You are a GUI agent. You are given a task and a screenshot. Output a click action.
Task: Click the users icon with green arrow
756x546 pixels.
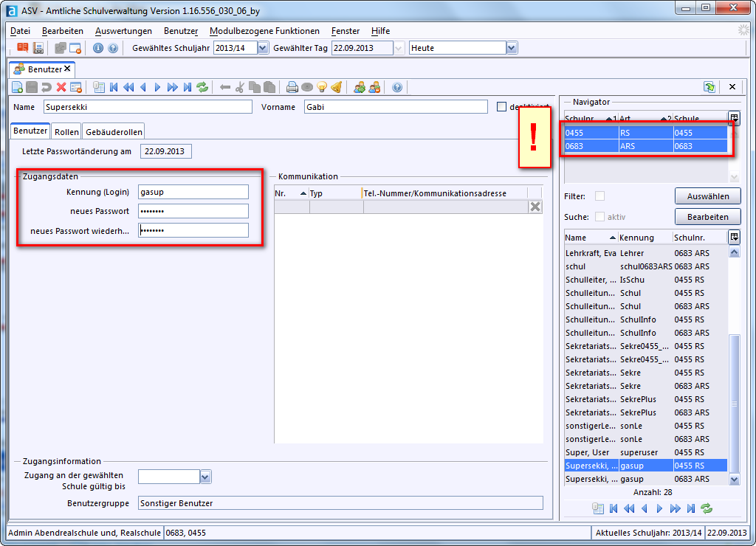click(360, 87)
